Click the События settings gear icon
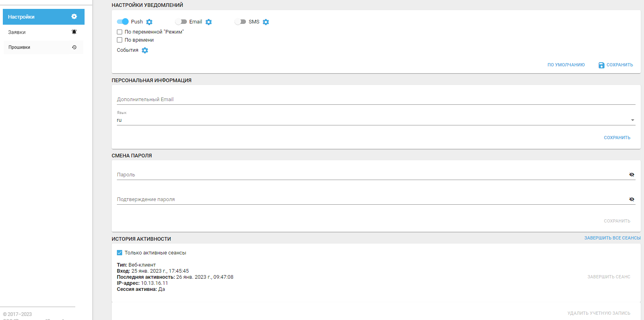This screenshot has width=644, height=320. click(x=145, y=50)
